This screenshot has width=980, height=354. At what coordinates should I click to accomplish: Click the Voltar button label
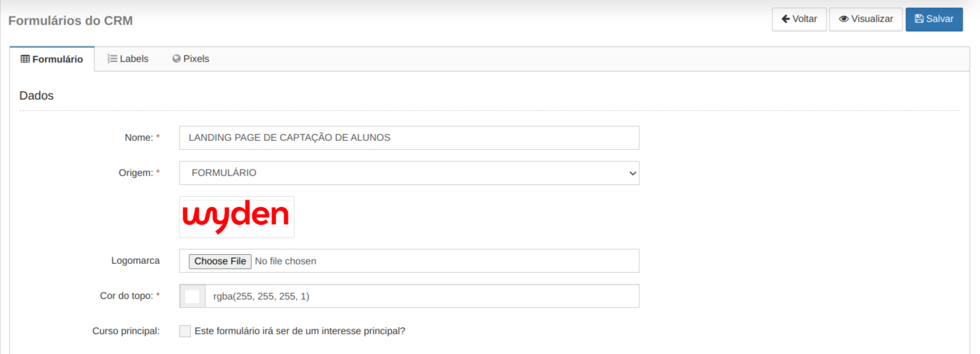(x=805, y=19)
